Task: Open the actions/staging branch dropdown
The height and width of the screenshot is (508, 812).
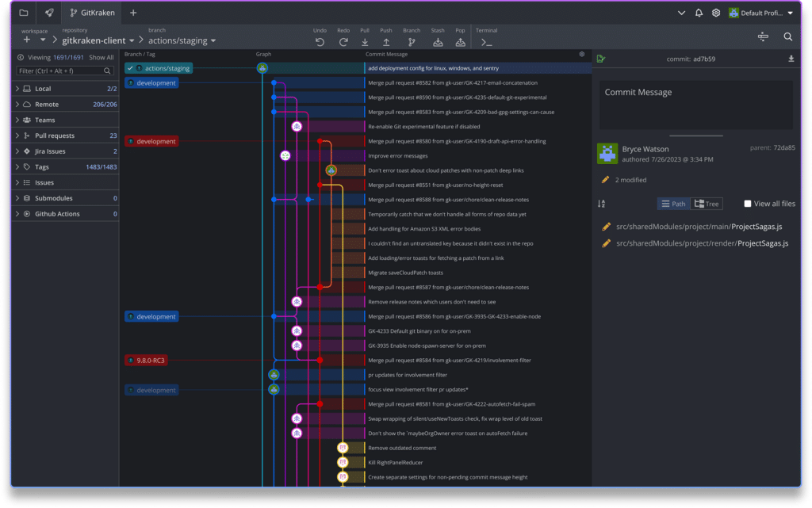Action: pos(182,40)
